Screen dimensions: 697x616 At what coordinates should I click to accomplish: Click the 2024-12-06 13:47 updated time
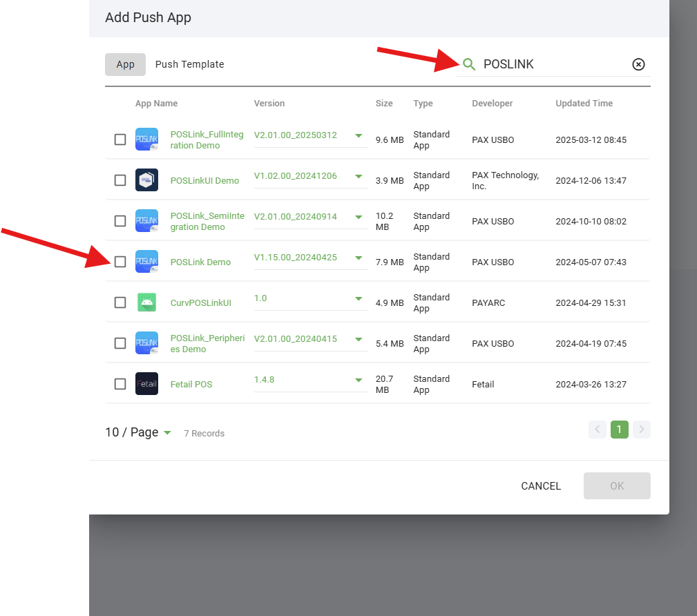tap(591, 180)
